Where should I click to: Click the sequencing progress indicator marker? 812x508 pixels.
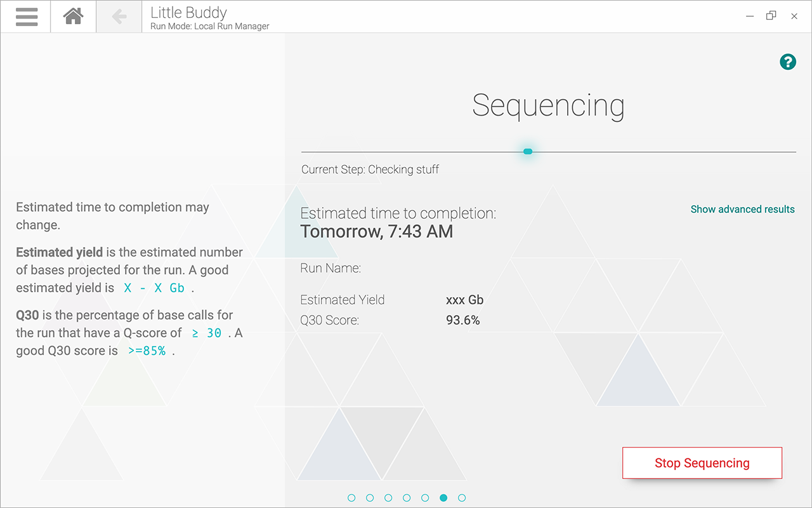pos(527,151)
